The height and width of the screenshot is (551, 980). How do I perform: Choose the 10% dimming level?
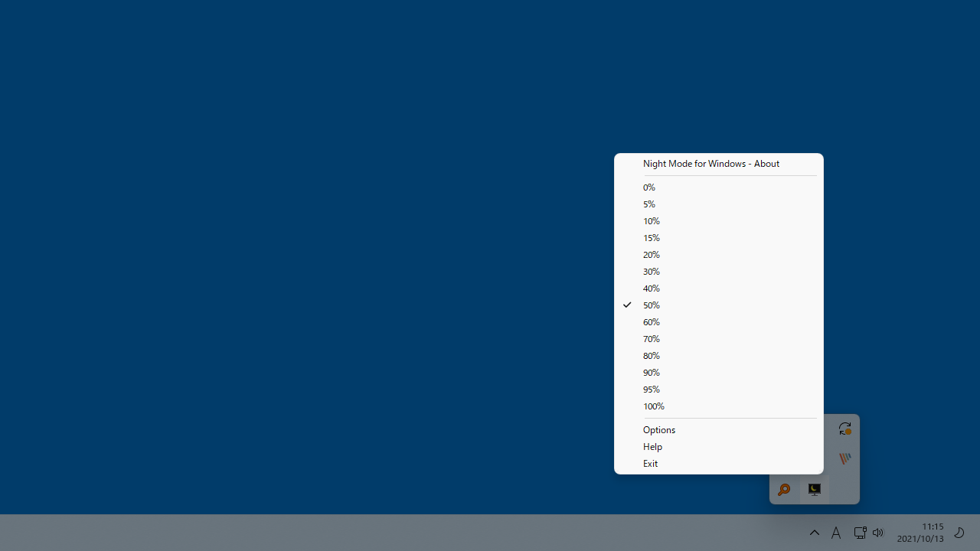718,221
